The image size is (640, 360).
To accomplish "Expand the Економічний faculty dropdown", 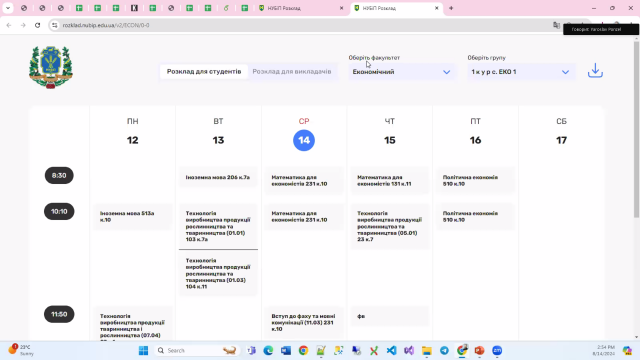I will tap(401, 72).
